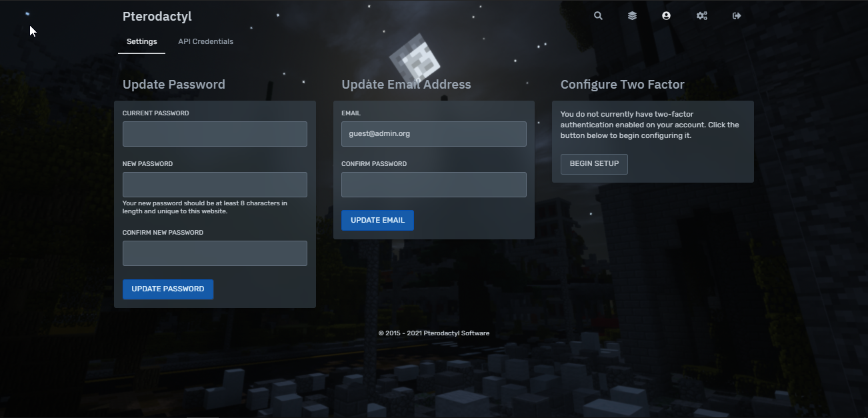Click the sign out icon
Image resolution: width=868 pixels, height=418 pixels.
tap(737, 16)
